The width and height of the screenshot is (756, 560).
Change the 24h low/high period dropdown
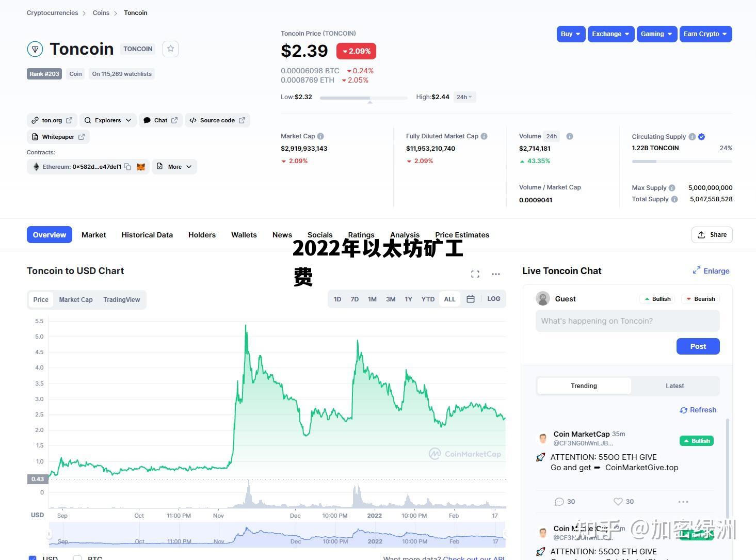click(464, 97)
